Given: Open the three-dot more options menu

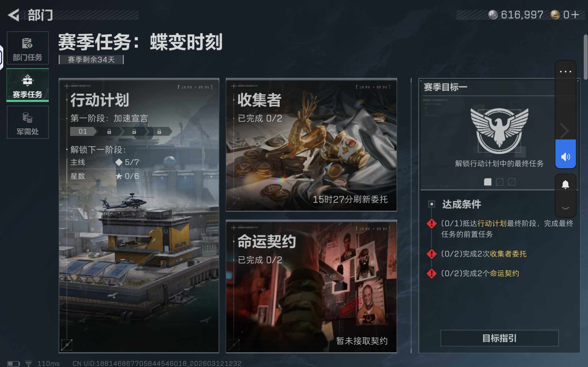Looking at the screenshot, I should coord(565,72).
